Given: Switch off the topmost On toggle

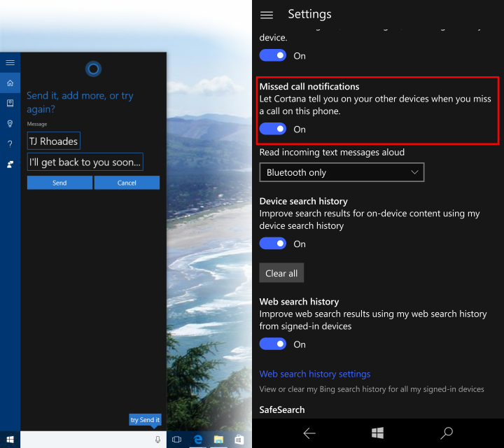Looking at the screenshot, I should [272, 55].
